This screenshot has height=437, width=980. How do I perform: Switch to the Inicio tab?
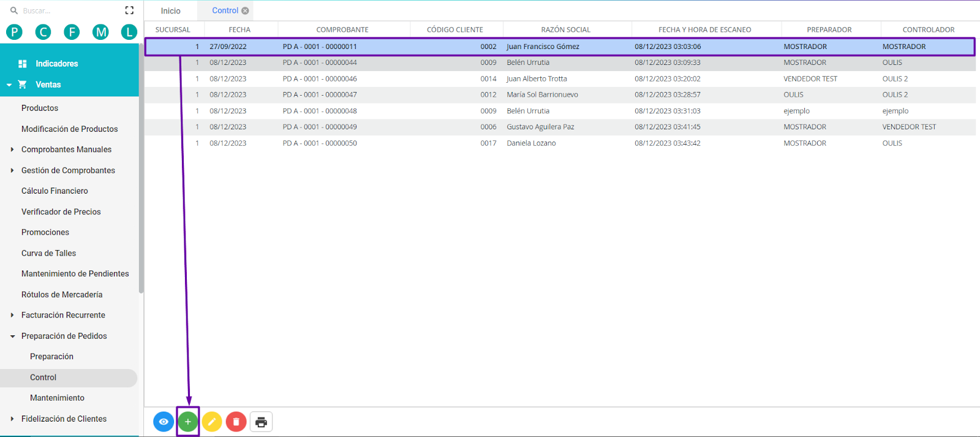click(x=171, y=11)
